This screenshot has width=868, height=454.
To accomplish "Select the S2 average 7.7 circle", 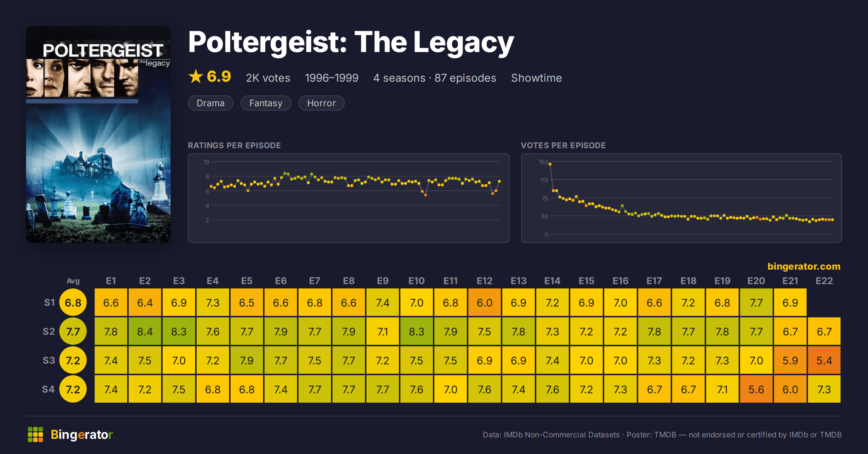I will [x=73, y=331].
